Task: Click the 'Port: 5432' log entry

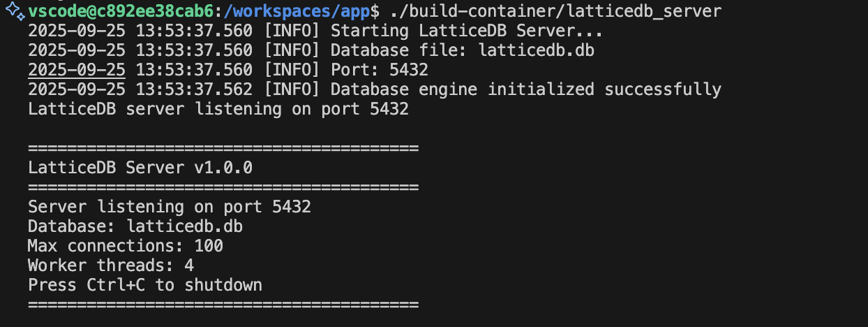Action: click(x=379, y=70)
